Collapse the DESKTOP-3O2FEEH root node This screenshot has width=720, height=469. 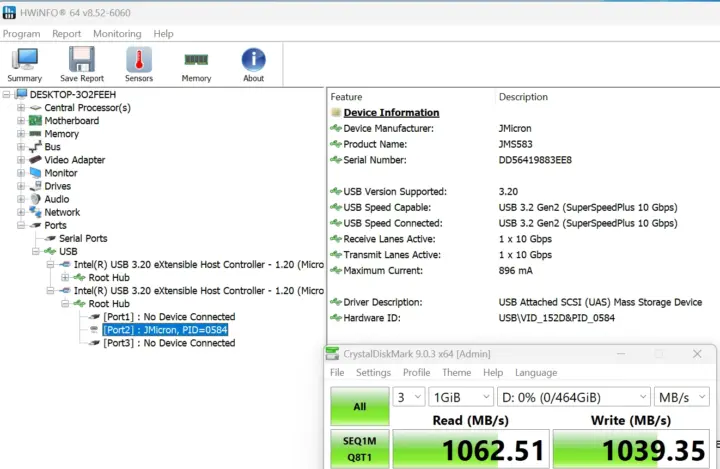tap(6, 95)
